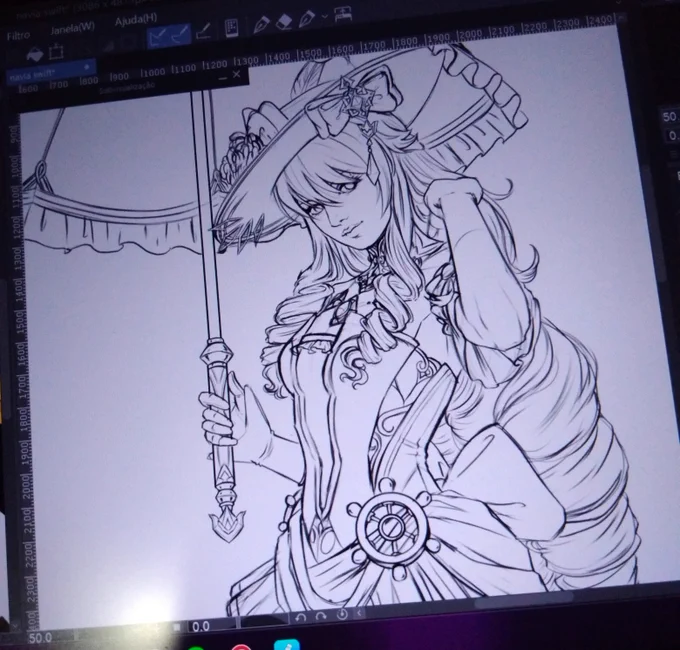Reset canvas rotation with the circular icon
680x650 pixels.
click(x=342, y=614)
